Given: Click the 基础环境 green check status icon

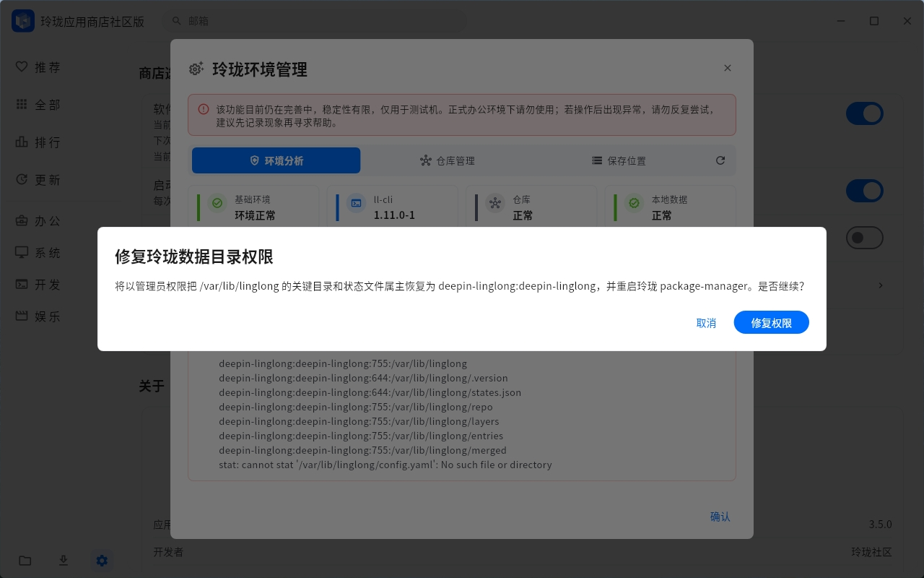Looking at the screenshot, I should click(217, 204).
